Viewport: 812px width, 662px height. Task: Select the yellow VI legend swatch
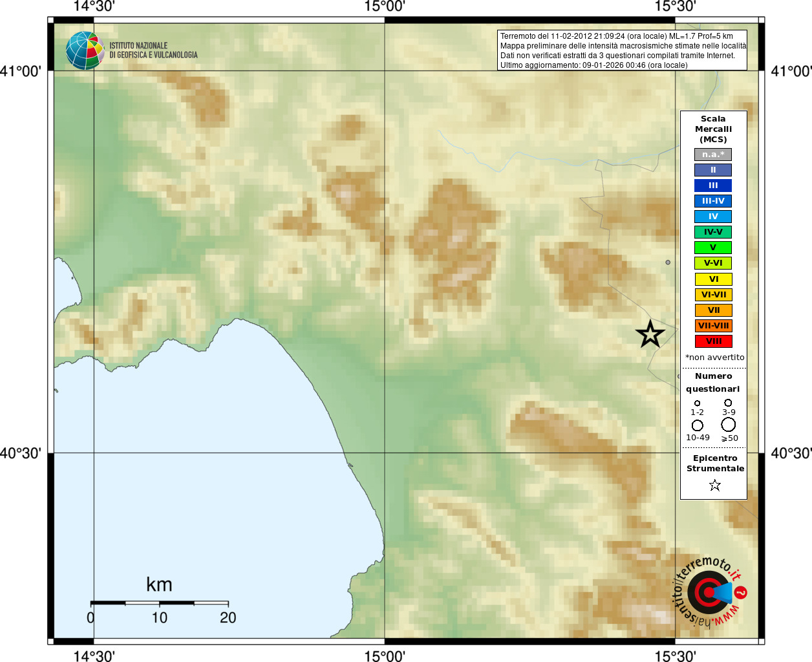click(713, 279)
